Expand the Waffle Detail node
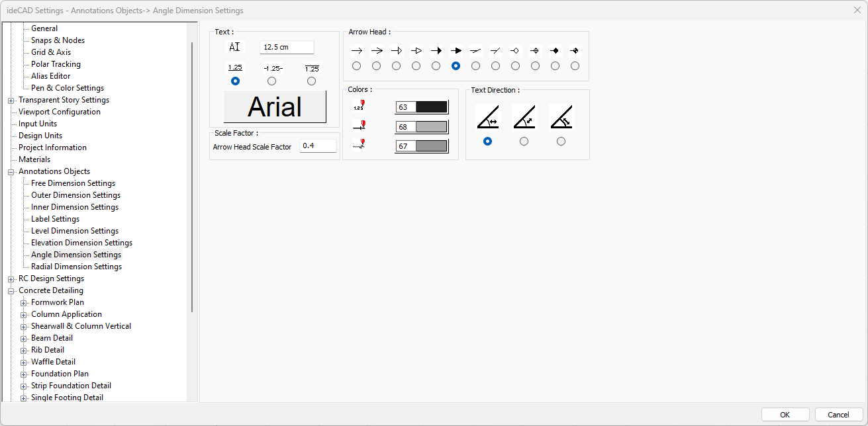868x426 pixels. pyautogui.click(x=24, y=362)
